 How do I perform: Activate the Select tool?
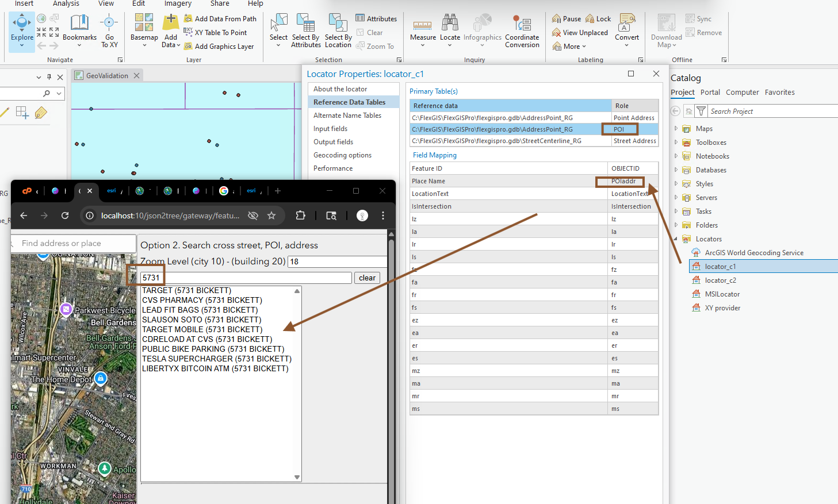click(x=278, y=30)
